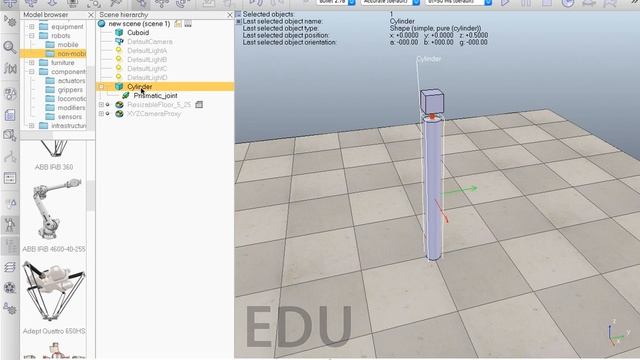Expand the XYZCameraProxy node
Viewport: 640px width, 360px height.
click(101, 113)
